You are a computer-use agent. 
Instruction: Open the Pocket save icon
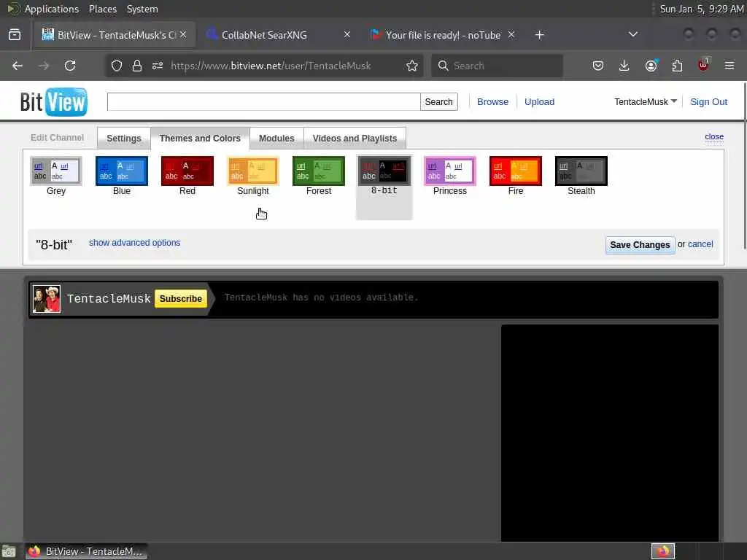coord(598,66)
